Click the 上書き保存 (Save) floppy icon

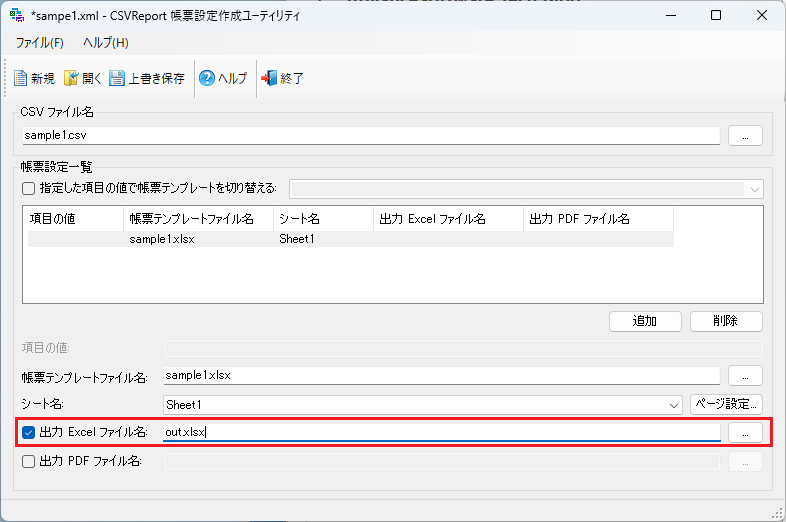117,78
